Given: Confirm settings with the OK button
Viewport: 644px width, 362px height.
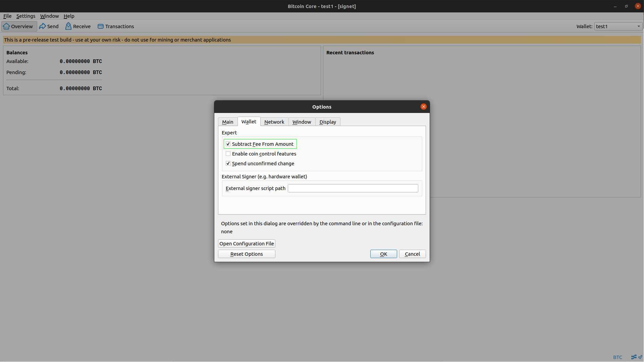Looking at the screenshot, I should pos(383,254).
